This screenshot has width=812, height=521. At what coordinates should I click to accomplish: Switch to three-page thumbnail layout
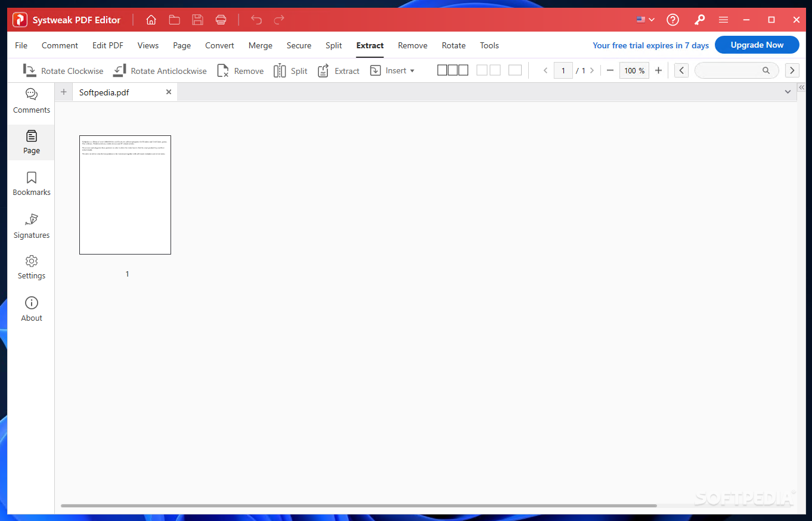pos(453,70)
